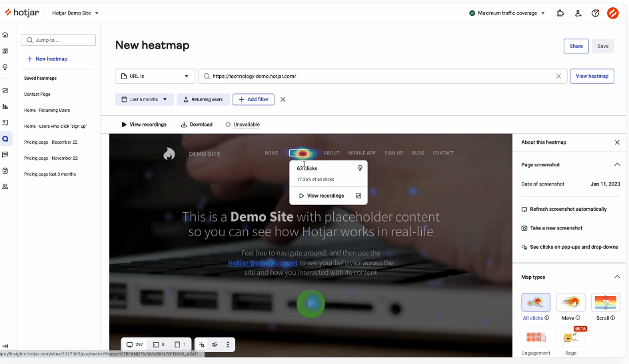Click View recordings in the clicks tooltip
This screenshot has height=364, width=629.
[x=321, y=196]
